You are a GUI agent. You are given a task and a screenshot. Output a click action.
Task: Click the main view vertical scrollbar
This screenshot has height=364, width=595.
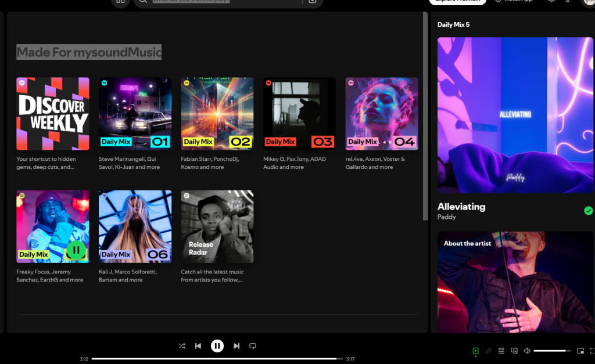(x=425, y=116)
